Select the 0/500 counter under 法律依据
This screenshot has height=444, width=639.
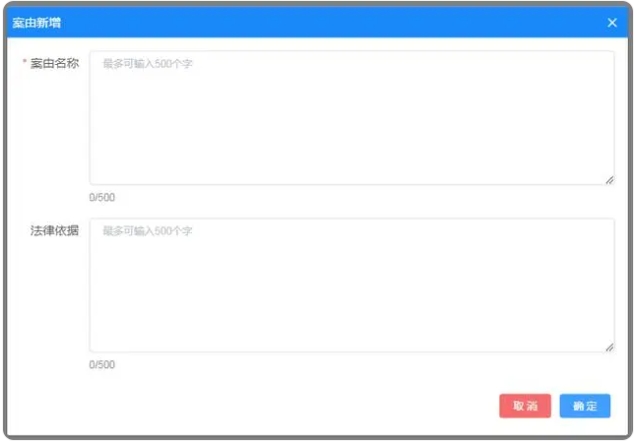point(102,365)
